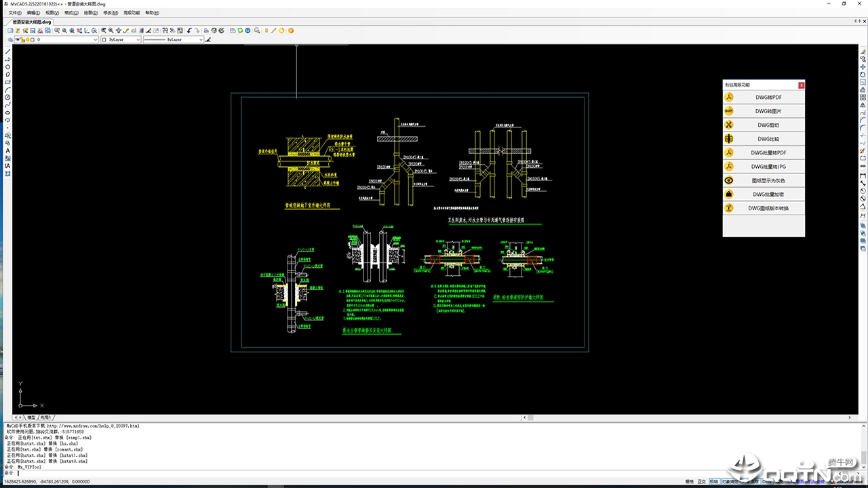868x488 pixels.
Task: Open the 高级功能 menu
Action: (132, 13)
